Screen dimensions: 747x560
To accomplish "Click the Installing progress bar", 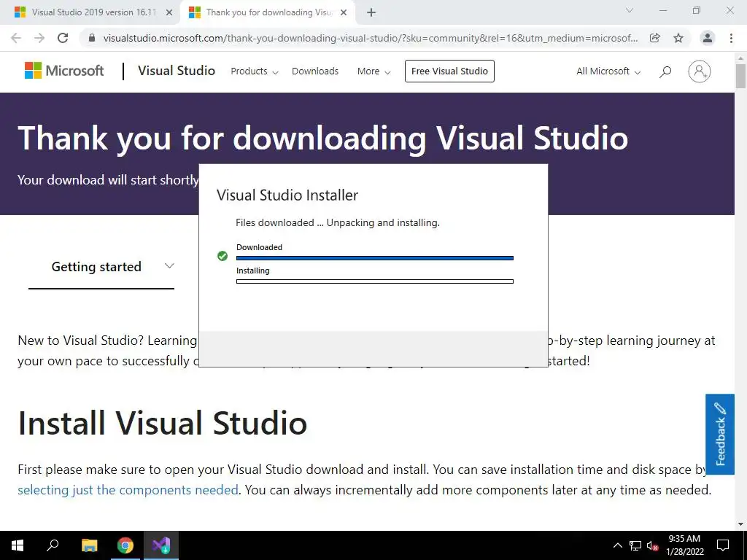I will click(374, 281).
